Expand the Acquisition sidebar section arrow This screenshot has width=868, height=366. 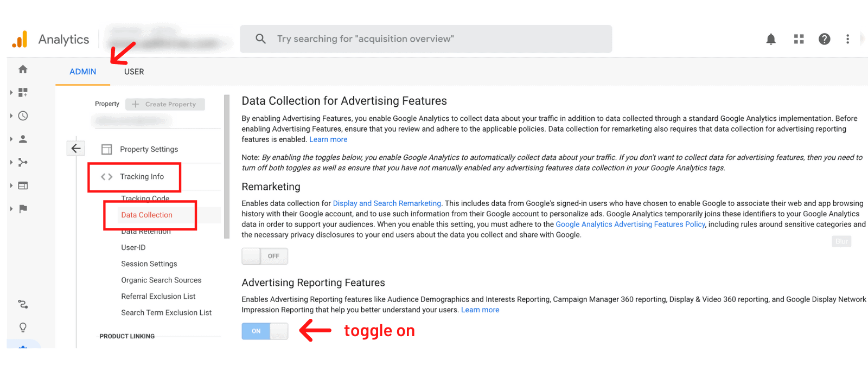(11, 162)
